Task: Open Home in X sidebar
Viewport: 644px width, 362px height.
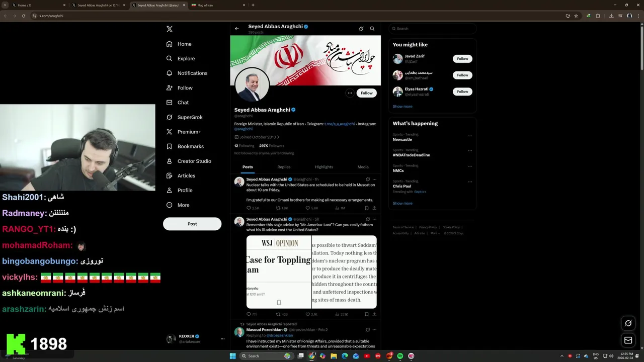Action: pyautogui.click(x=179, y=44)
